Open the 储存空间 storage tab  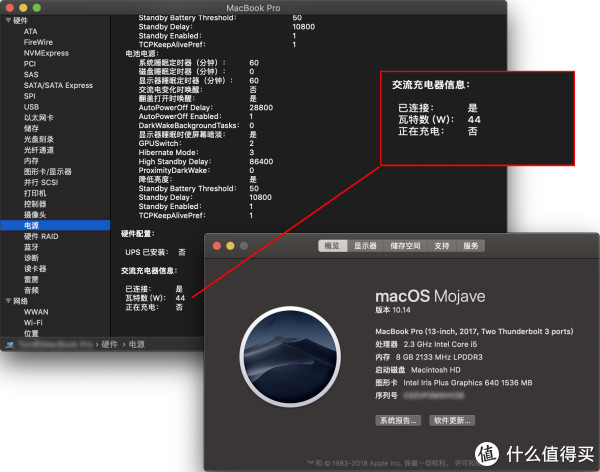tap(405, 246)
